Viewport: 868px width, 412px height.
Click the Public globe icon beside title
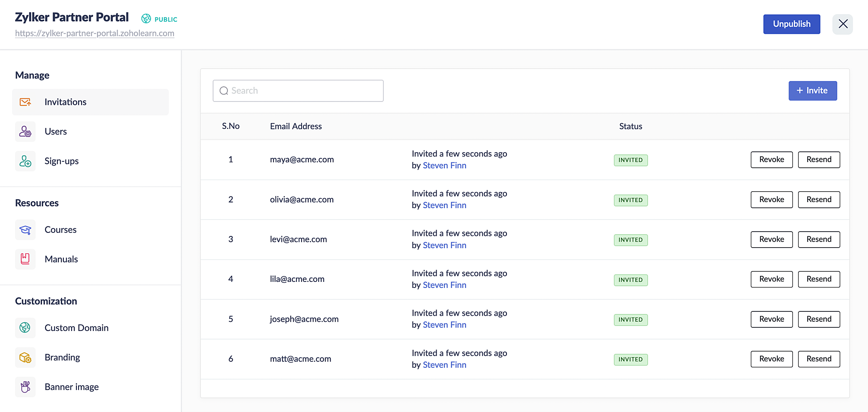coord(146,19)
